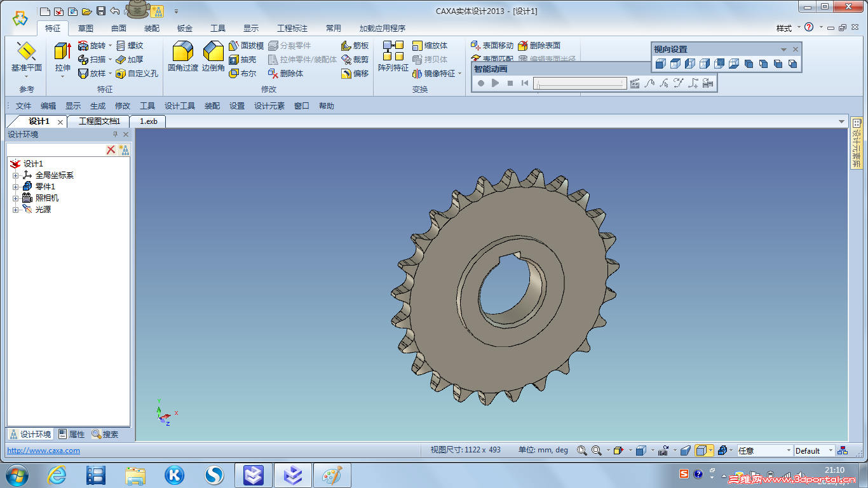Open the 文件 menu
Viewport: 868px width, 488px height.
tap(24, 106)
